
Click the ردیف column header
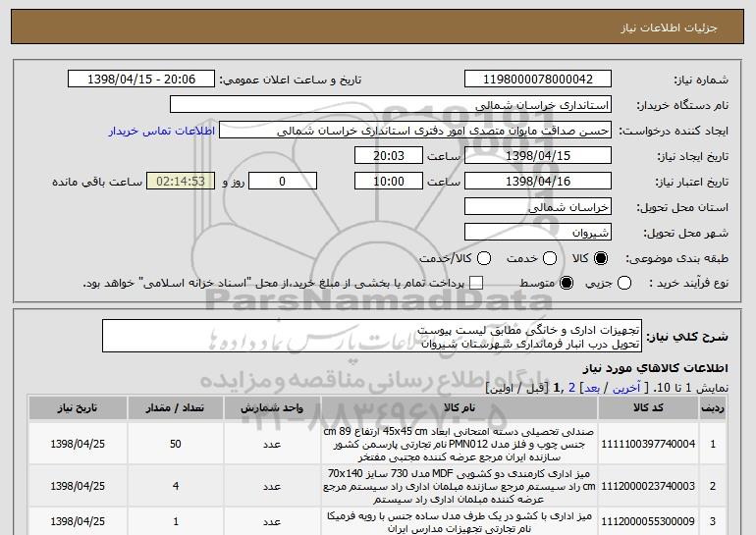(712, 407)
